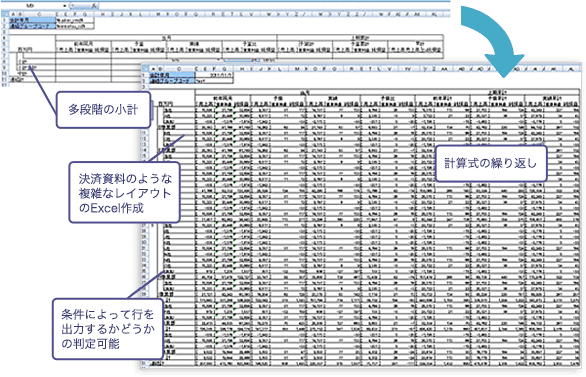Click the 連結グループコード cell in front sheet

172,80
